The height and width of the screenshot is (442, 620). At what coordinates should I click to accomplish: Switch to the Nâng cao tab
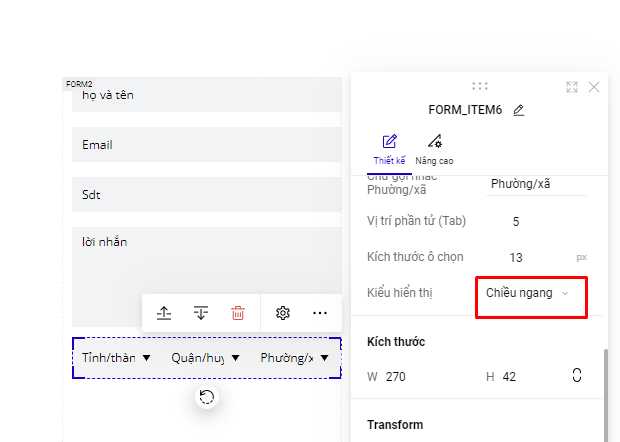point(434,150)
